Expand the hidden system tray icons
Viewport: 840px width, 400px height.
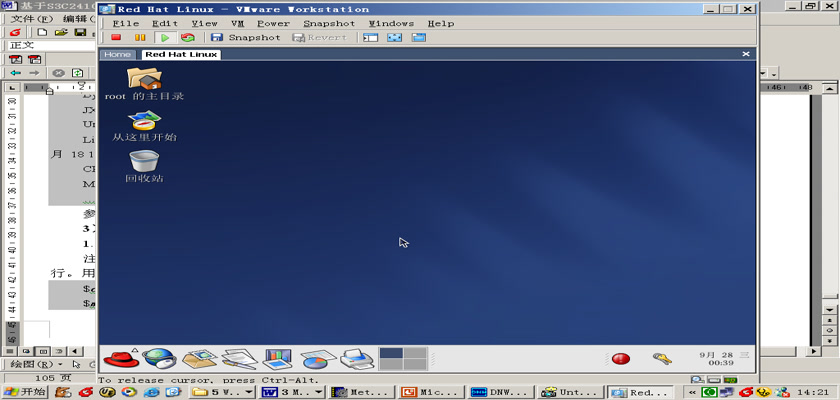[693, 393]
